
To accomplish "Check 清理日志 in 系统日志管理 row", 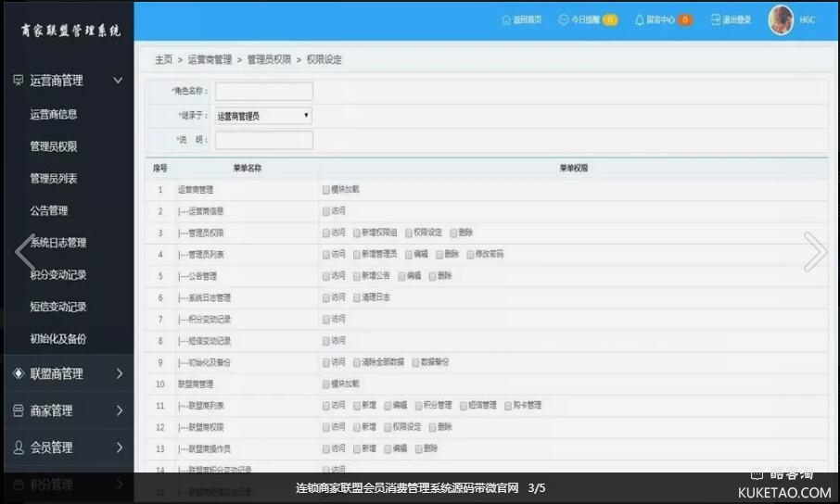I will click(x=356, y=297).
